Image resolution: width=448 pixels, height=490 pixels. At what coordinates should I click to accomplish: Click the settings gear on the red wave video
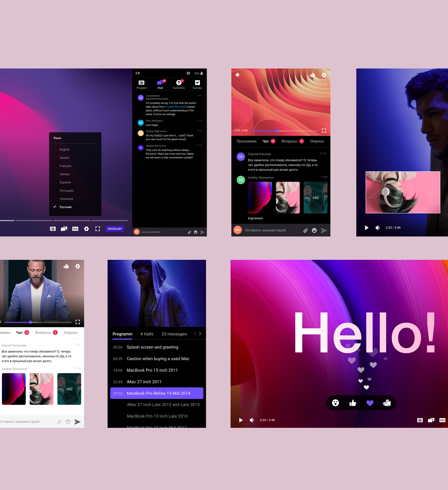point(324,75)
